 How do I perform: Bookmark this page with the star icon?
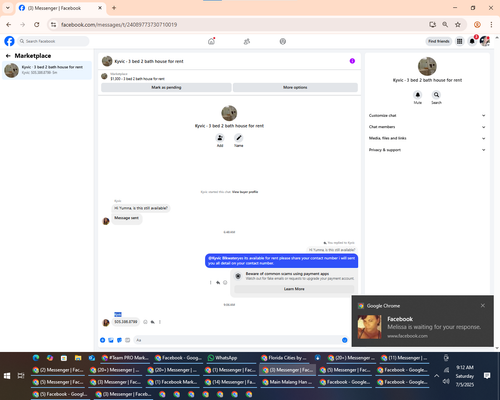[458, 25]
